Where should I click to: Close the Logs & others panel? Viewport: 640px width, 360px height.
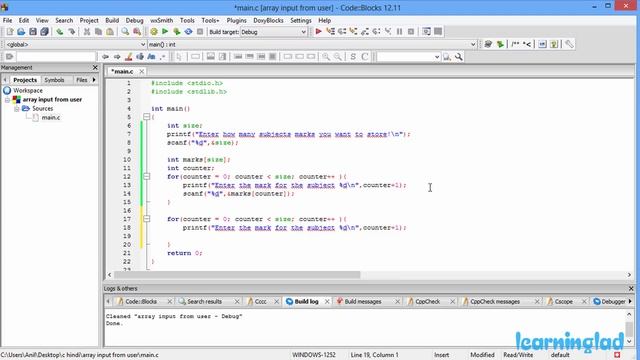pos(631,289)
